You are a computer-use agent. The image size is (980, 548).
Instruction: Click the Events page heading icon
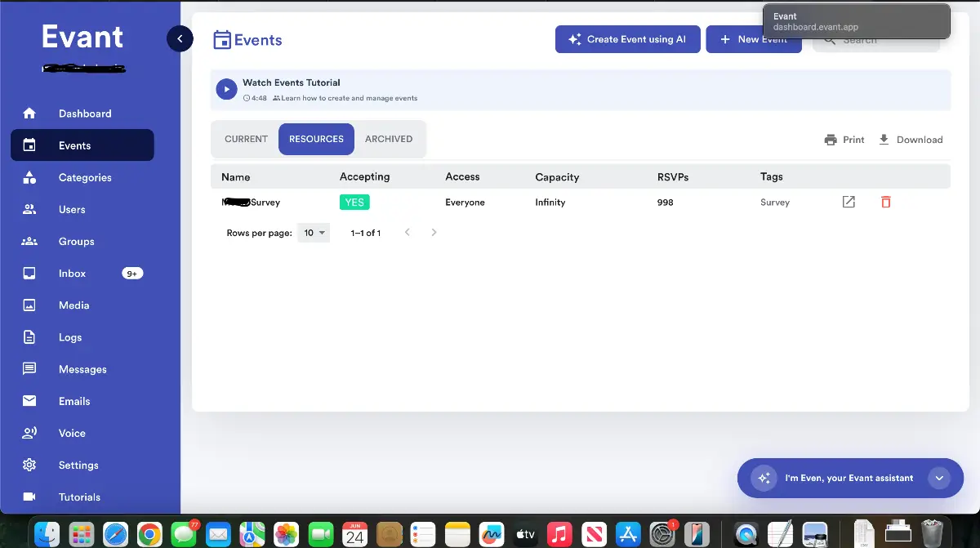[x=222, y=39]
